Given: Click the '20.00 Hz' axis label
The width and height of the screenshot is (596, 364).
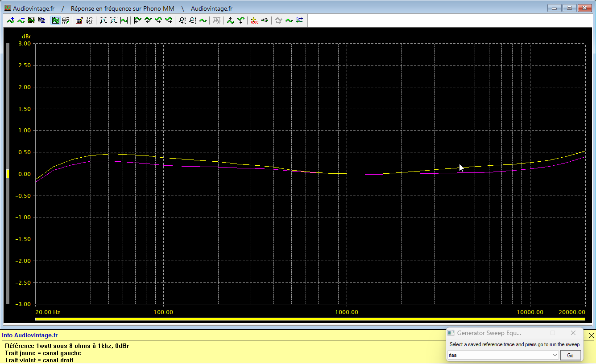Looking at the screenshot, I should pyautogui.click(x=48, y=312).
